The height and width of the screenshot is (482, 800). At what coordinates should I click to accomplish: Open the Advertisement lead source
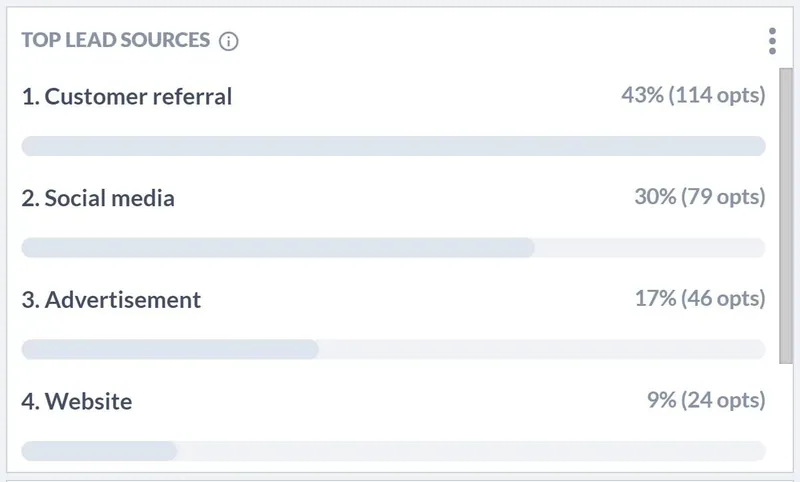click(111, 299)
